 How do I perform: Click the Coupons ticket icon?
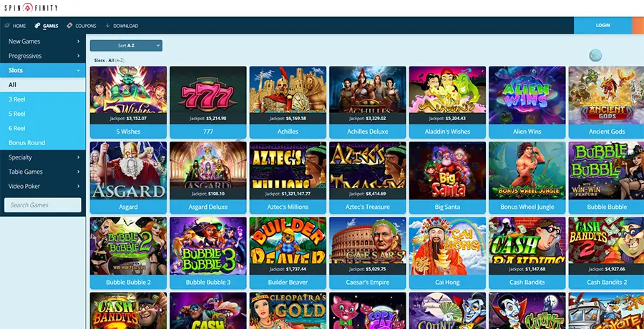pos(70,26)
